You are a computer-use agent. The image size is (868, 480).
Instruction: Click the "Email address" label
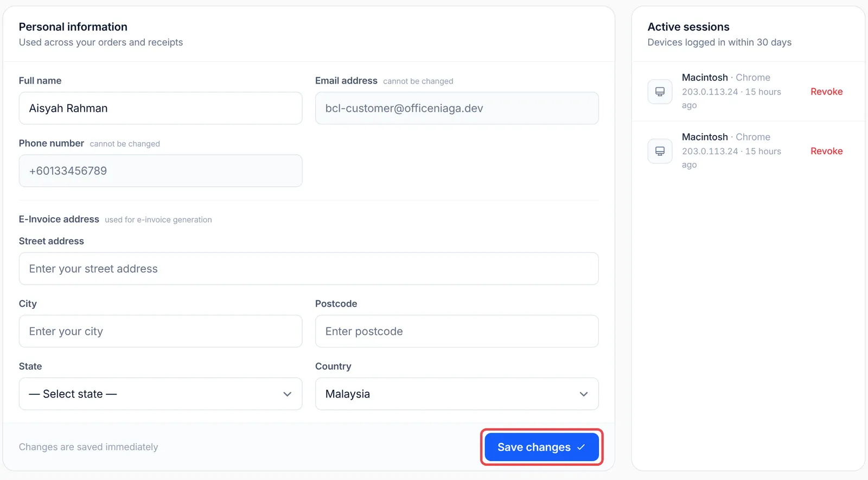[x=346, y=80]
